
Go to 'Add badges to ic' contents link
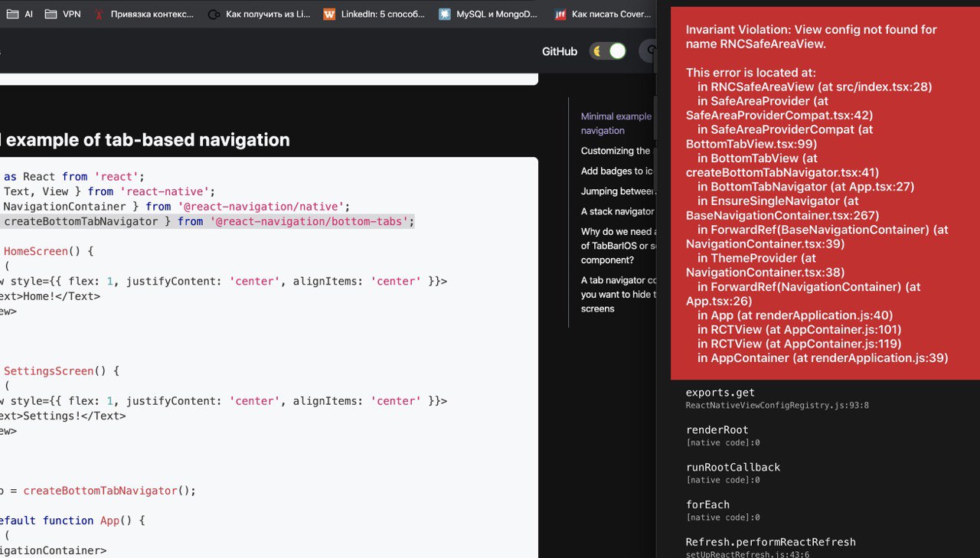pos(617,171)
